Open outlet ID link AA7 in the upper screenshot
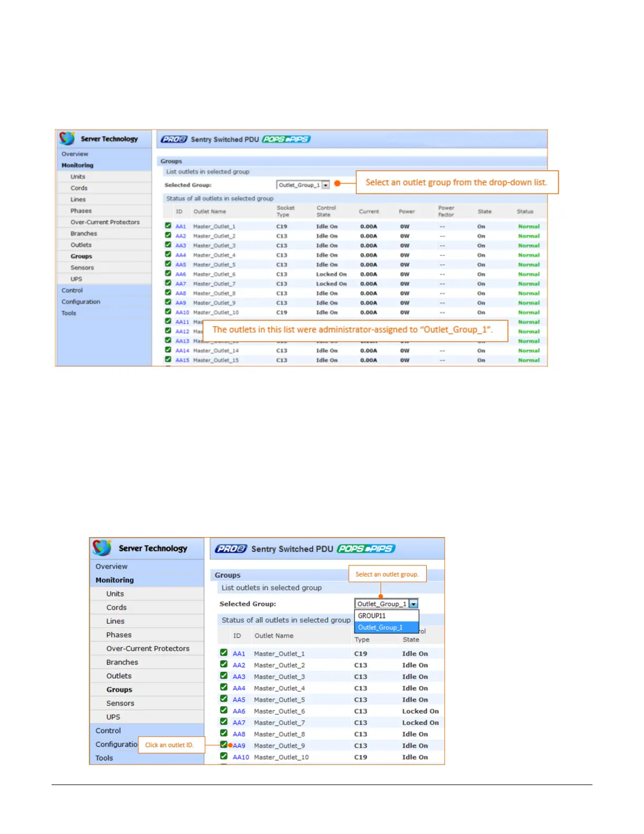This screenshot has width=644, height=834. pyautogui.click(x=180, y=284)
